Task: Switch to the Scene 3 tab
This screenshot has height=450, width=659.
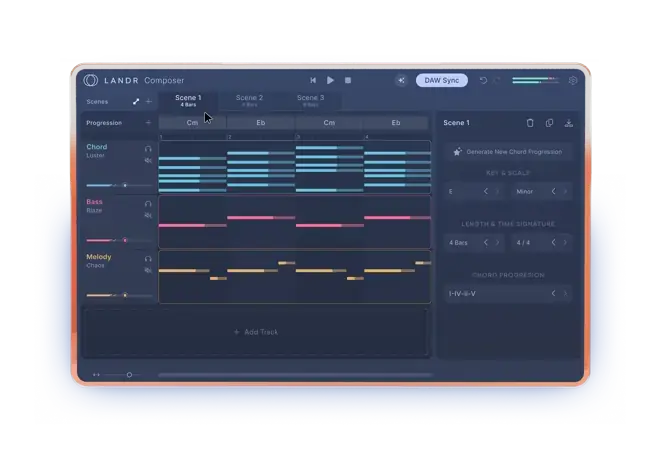Action: click(x=310, y=100)
